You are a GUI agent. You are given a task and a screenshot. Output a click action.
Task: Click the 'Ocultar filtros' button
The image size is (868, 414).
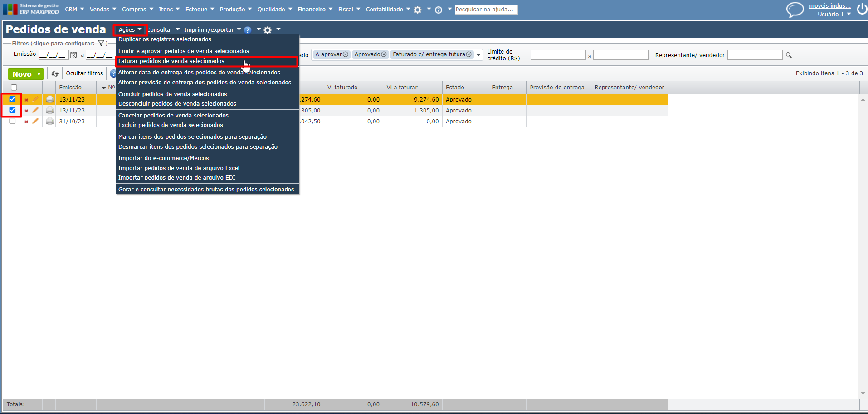pos(84,73)
